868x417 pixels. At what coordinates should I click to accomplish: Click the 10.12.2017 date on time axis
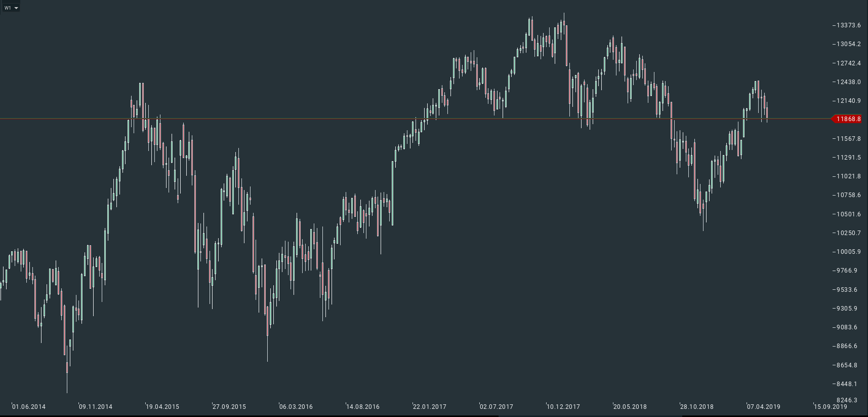point(563,406)
